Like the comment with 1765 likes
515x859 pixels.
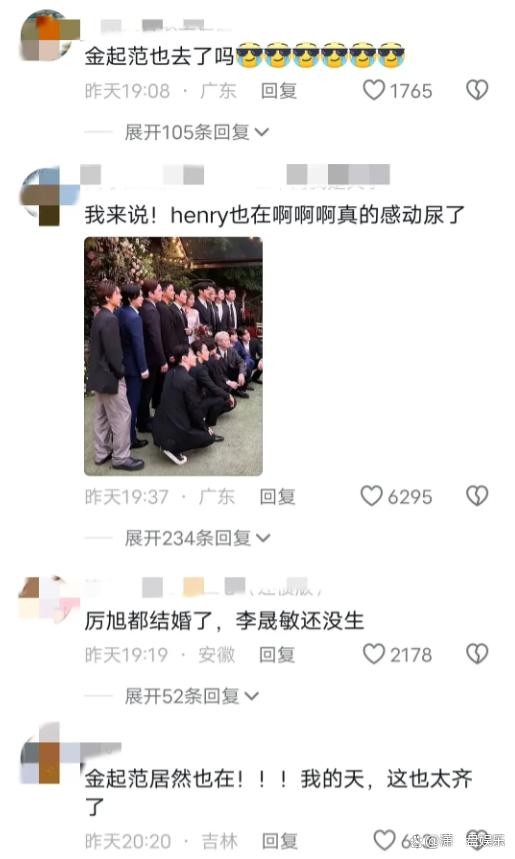point(374,90)
